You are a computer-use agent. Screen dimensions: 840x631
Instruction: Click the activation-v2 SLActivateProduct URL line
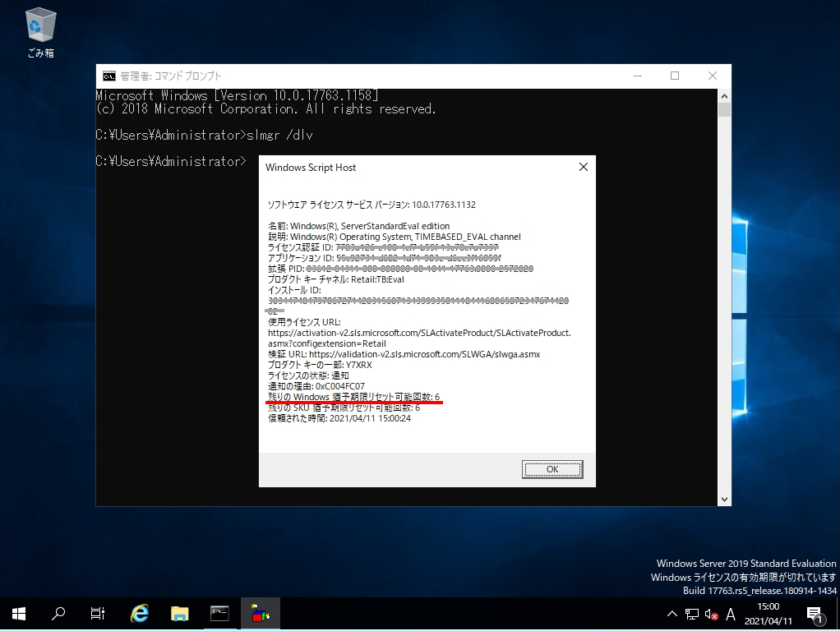click(x=419, y=338)
